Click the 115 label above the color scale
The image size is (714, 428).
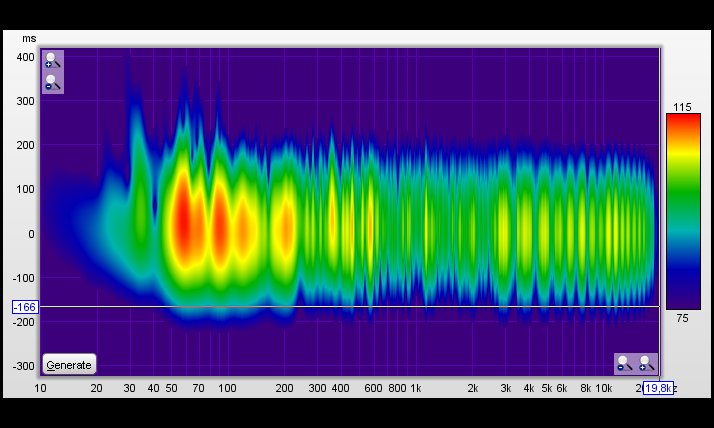tap(683, 106)
